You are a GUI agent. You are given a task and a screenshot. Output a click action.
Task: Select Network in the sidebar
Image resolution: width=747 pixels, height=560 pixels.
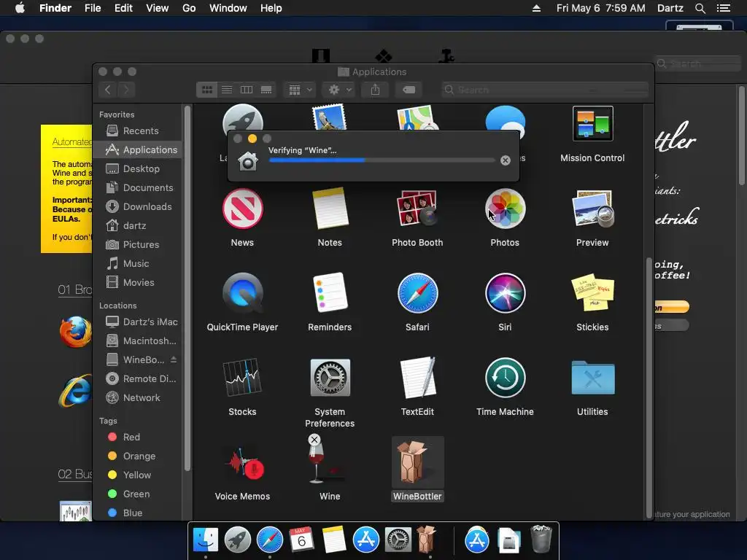(x=138, y=397)
